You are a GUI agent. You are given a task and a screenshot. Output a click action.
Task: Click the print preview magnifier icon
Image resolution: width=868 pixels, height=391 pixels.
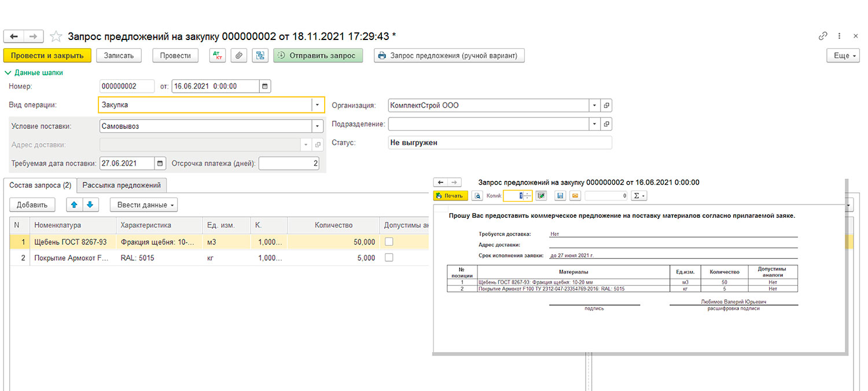477,196
